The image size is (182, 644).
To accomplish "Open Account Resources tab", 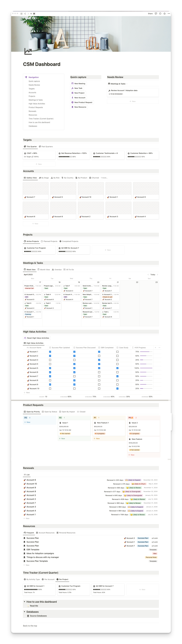I will point(45,533).
